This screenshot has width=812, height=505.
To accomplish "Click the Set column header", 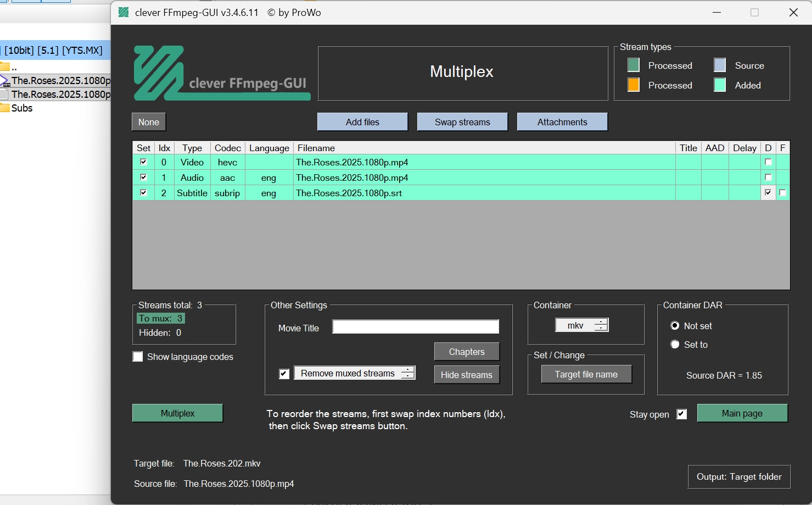I will click(143, 148).
